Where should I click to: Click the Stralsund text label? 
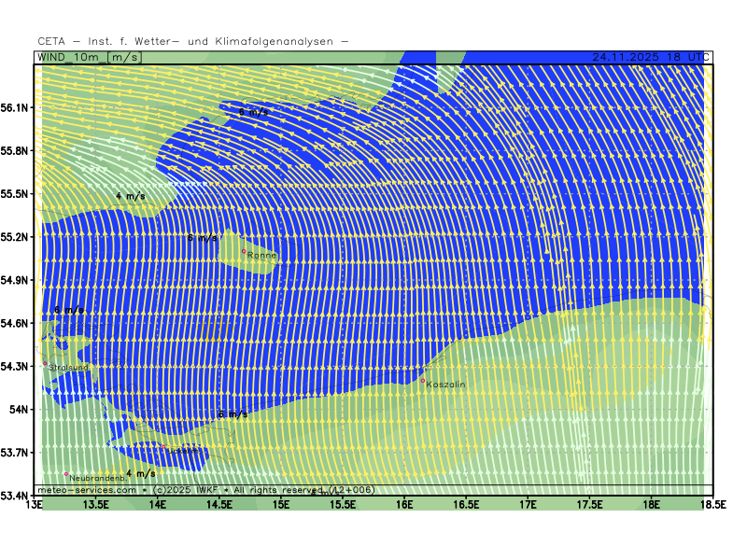click(69, 368)
